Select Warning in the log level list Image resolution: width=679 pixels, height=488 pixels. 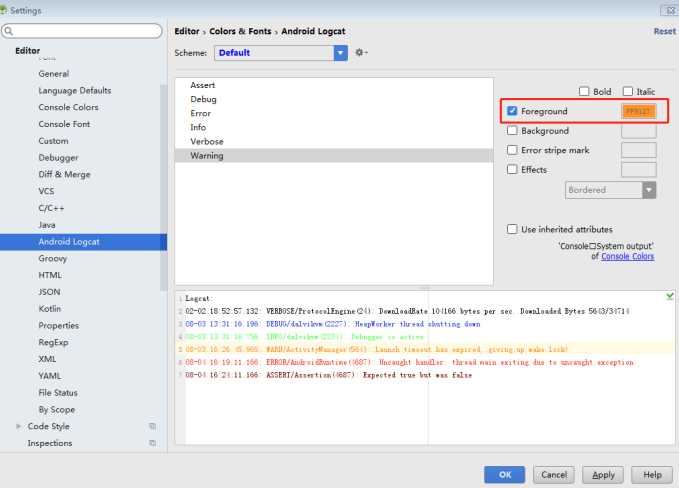click(x=334, y=155)
